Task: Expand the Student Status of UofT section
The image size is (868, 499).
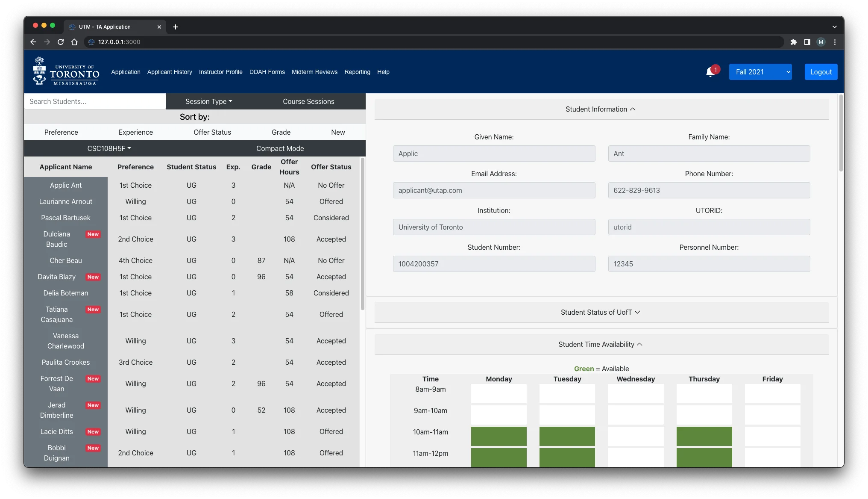Action: pyautogui.click(x=601, y=312)
